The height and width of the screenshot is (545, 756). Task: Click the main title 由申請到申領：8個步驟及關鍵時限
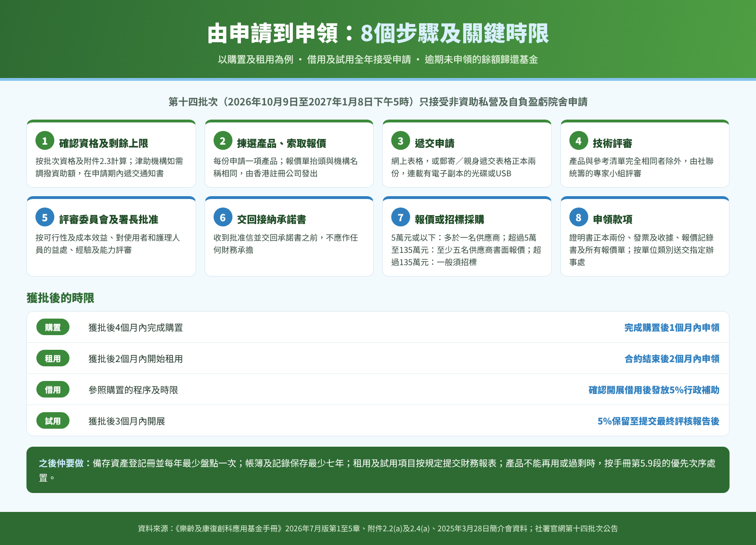click(378, 33)
